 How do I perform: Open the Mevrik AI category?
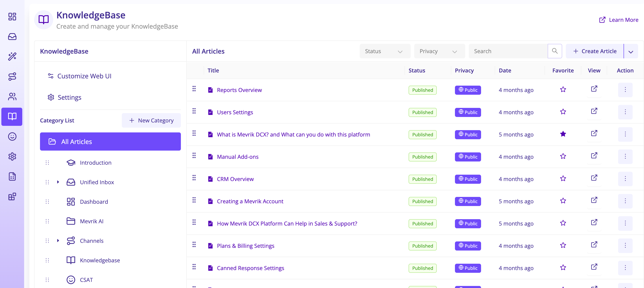pyautogui.click(x=92, y=221)
